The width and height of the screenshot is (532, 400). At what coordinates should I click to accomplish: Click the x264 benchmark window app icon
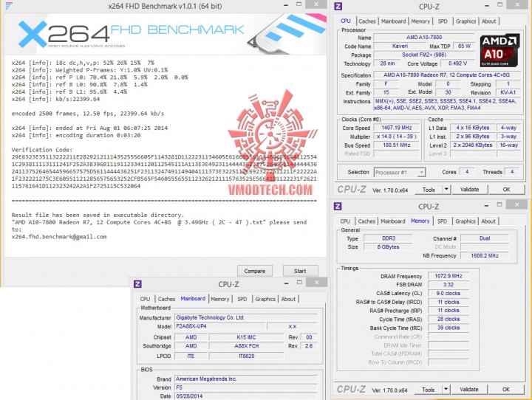click(8, 5)
